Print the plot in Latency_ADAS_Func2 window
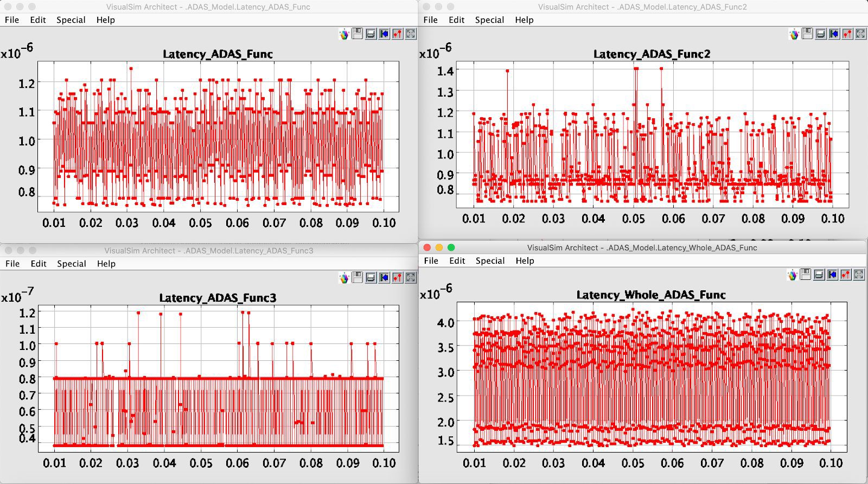The height and width of the screenshot is (484, 868). coord(821,34)
